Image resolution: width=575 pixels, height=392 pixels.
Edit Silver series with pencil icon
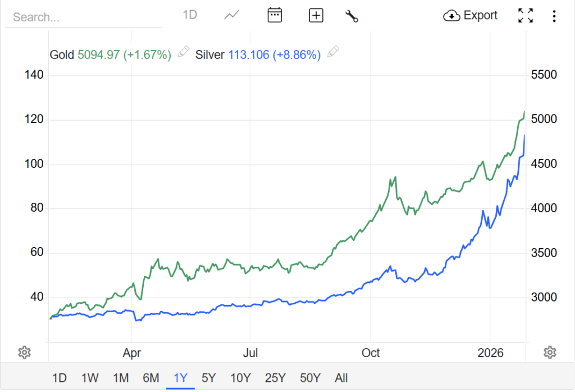point(333,53)
